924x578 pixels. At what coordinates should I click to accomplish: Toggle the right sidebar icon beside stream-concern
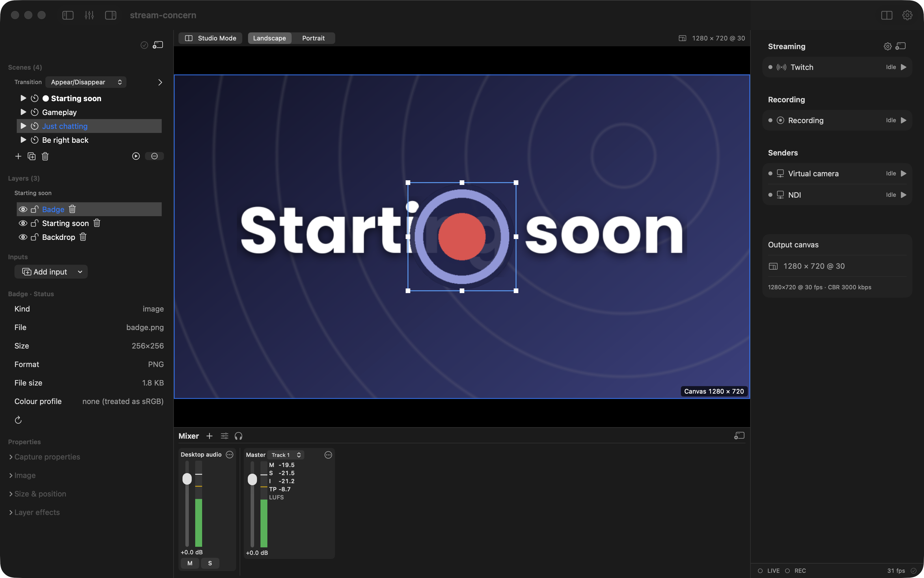tap(111, 15)
